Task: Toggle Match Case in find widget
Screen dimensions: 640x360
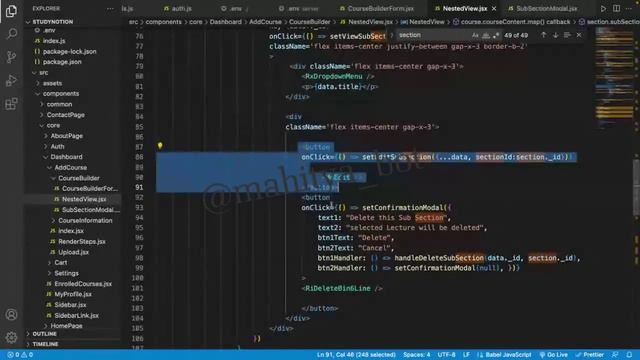Action: pos(475,36)
